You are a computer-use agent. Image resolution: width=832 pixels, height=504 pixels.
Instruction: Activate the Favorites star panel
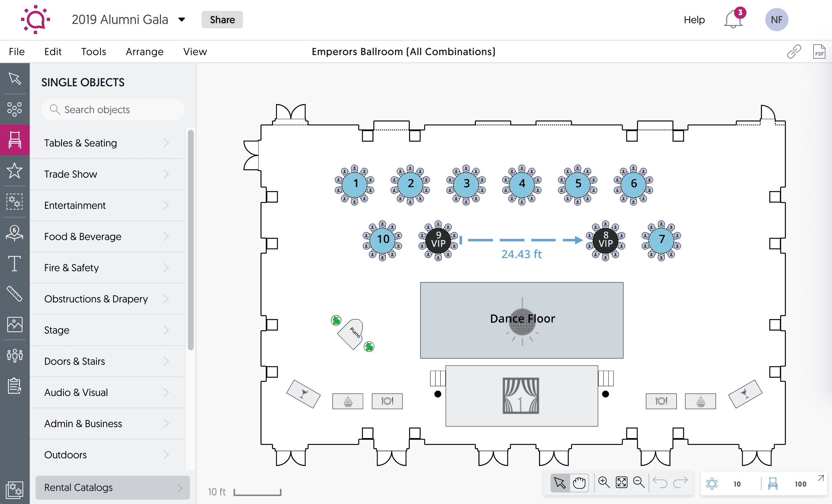pos(15,171)
